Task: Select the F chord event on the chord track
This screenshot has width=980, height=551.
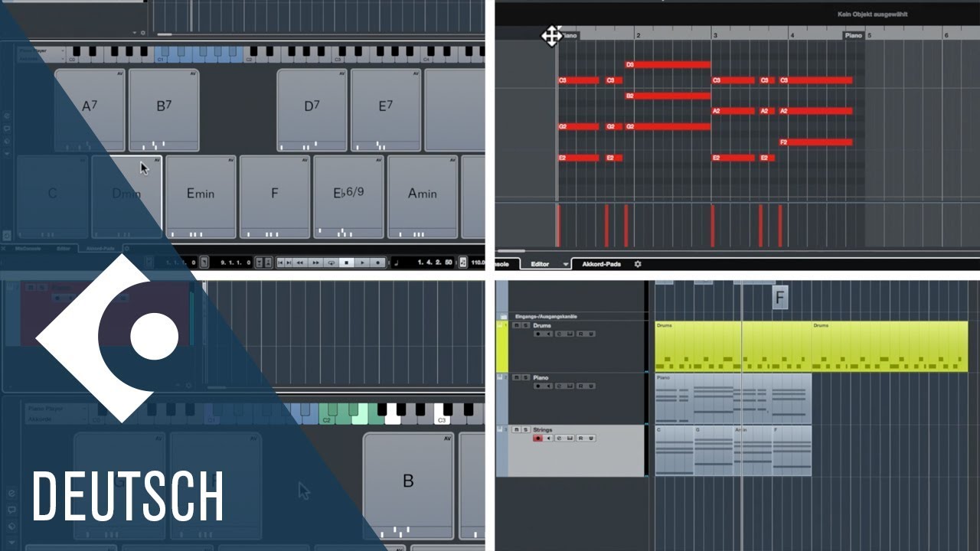Action: tap(779, 296)
